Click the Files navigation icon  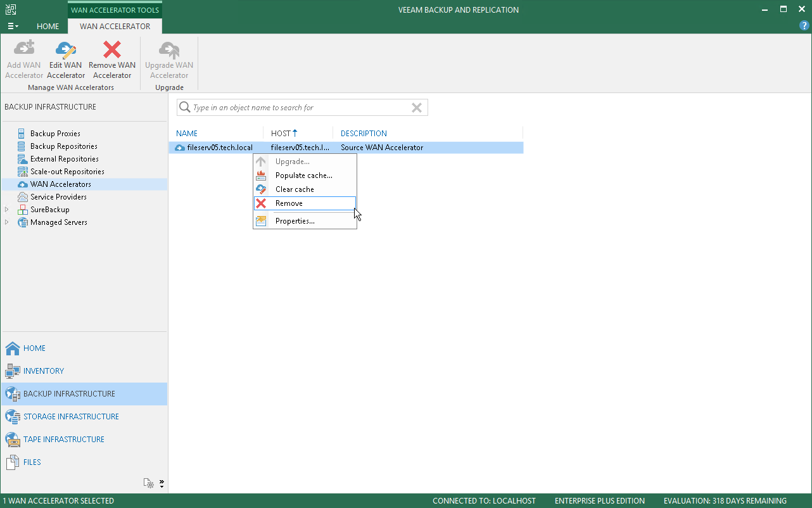(x=13, y=462)
